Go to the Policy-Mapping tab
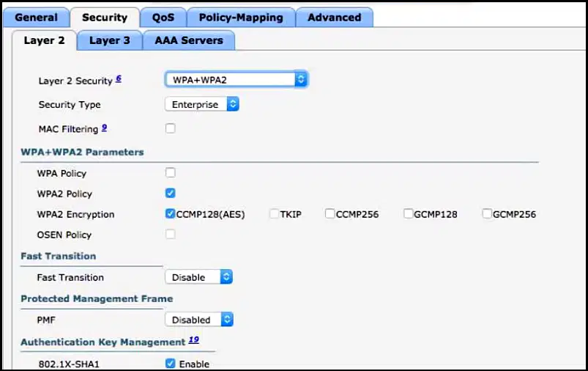The width and height of the screenshot is (588, 371). 241,18
